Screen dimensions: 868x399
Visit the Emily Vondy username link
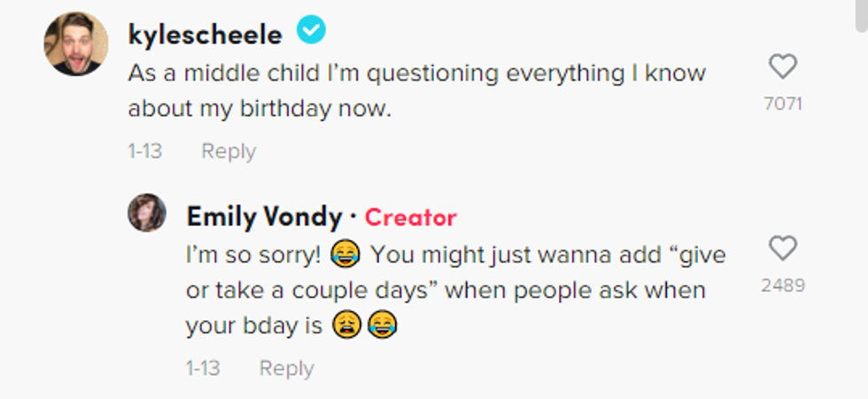263,217
